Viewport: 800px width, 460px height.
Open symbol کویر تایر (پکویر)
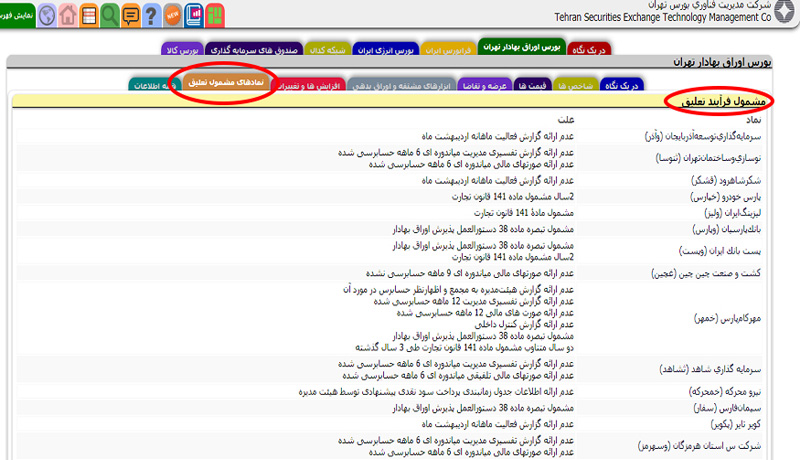pos(736,424)
